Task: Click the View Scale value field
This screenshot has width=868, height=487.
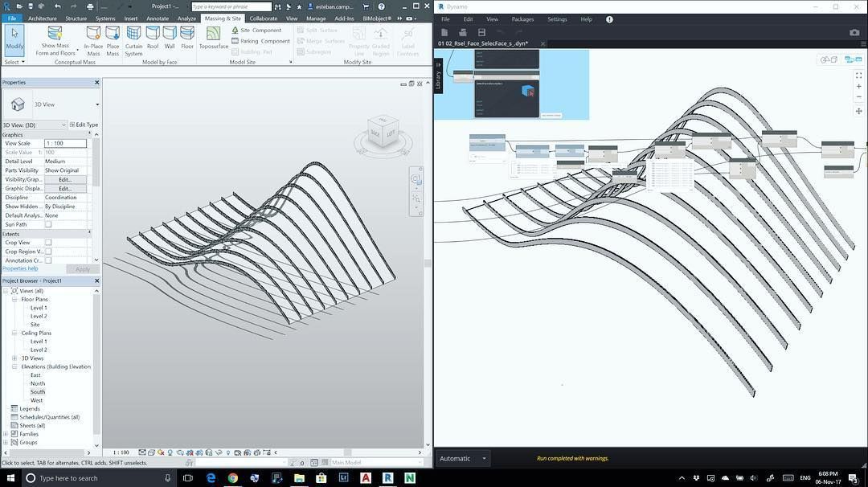Action: [65, 143]
